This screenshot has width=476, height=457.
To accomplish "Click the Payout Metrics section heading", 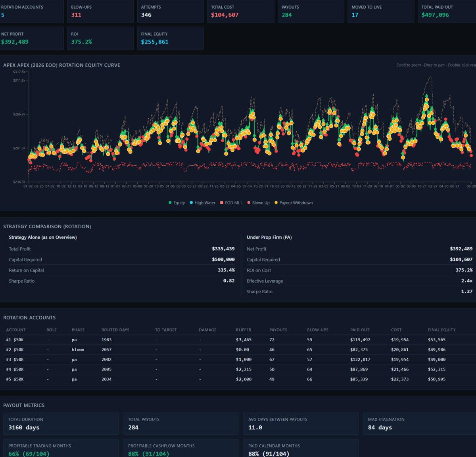I will [24, 405].
